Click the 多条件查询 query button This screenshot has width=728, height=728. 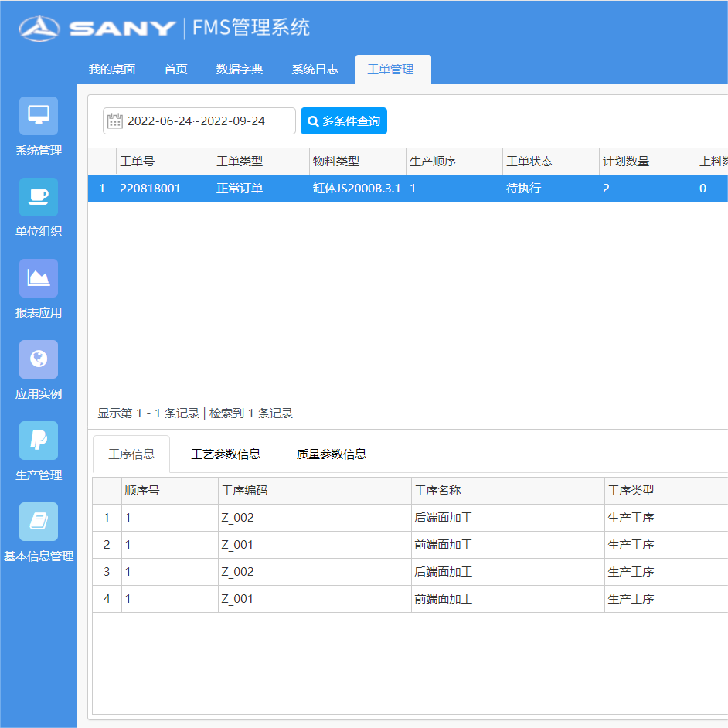[x=343, y=121]
